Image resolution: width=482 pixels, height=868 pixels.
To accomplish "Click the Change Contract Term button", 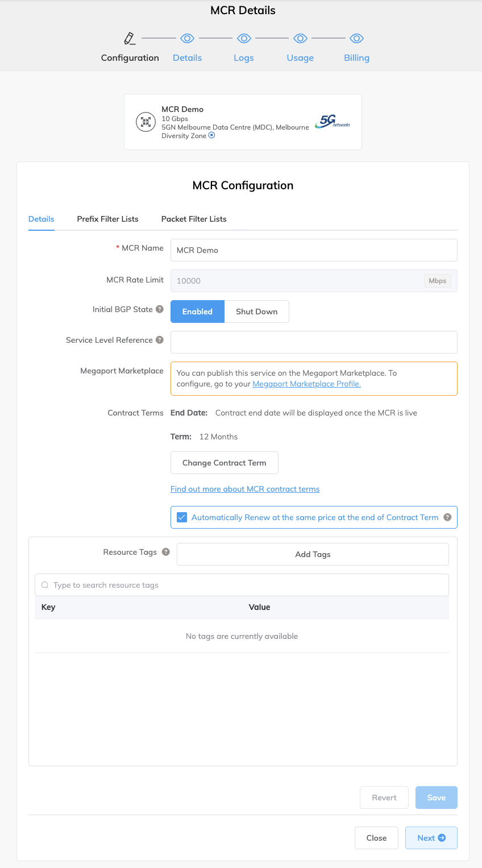I will [x=224, y=463].
